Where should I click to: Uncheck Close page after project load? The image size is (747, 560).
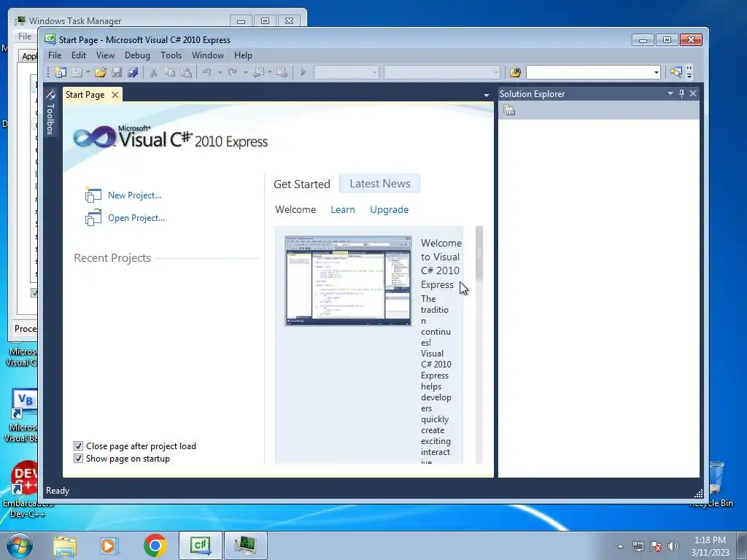point(78,446)
